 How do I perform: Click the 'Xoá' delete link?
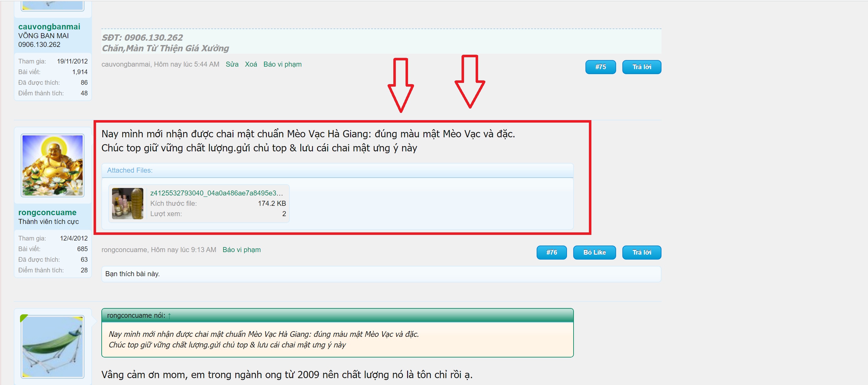[x=251, y=64]
